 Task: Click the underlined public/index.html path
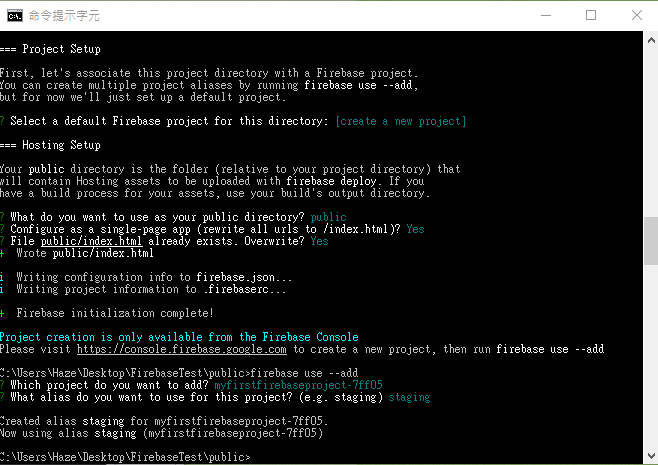[91, 241]
